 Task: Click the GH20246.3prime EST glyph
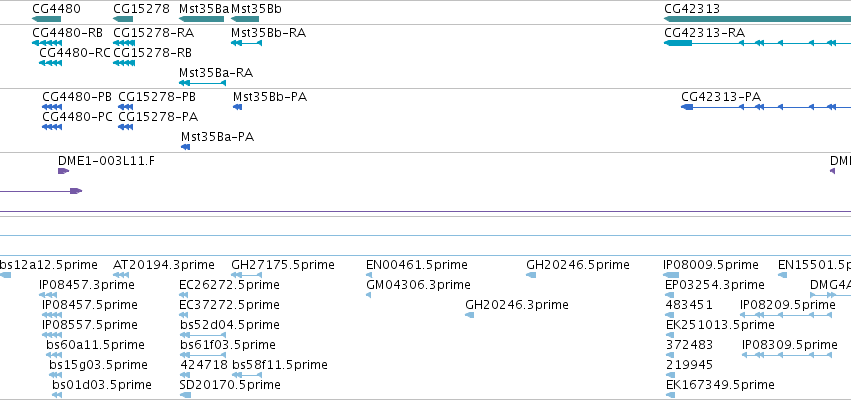coord(469,315)
